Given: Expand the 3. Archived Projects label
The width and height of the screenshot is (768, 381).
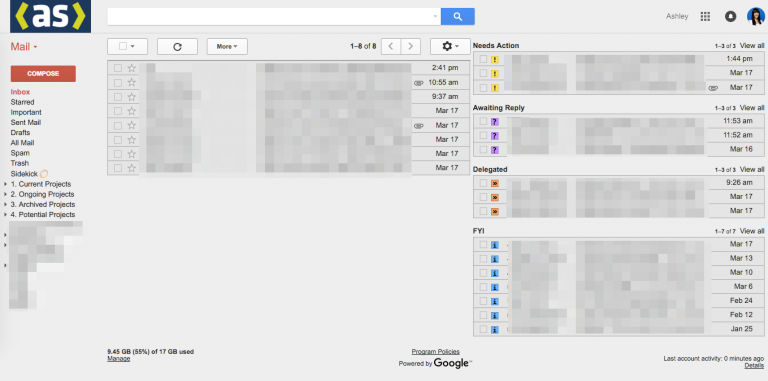Looking at the screenshot, I should [x=5, y=205].
